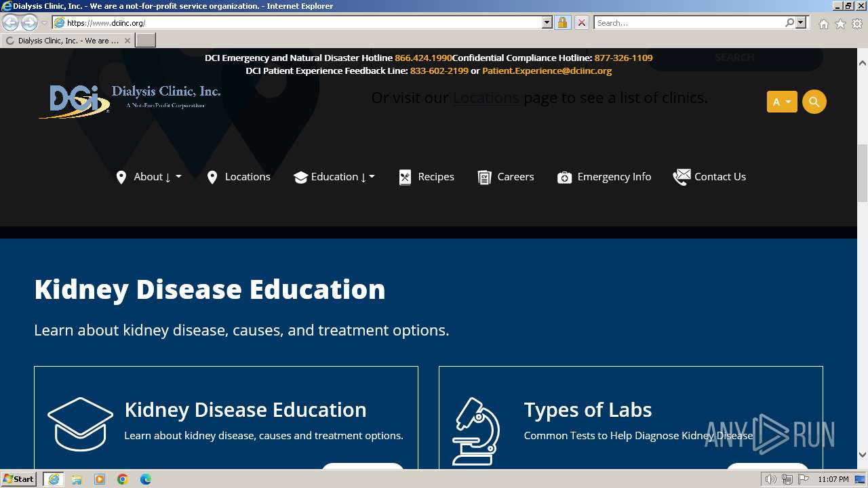This screenshot has height=488, width=868.
Task: Click the scrollbar down arrow
Action: (x=863, y=455)
